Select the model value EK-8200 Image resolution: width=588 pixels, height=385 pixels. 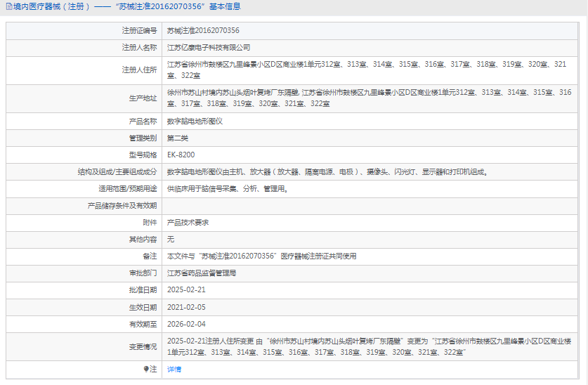point(181,155)
